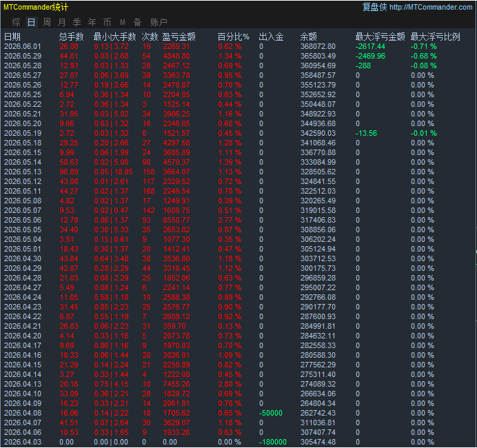Select the 日 daily statistics tab
The height and width of the screenshot is (448, 477).
click(x=31, y=22)
